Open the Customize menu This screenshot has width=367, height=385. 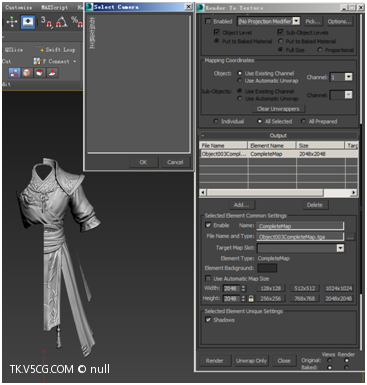[19, 7]
